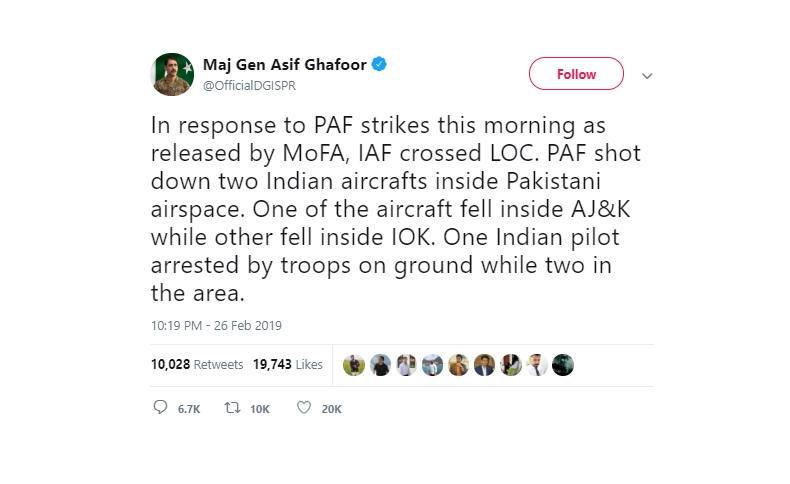Click the reply speech bubble icon
The image size is (790, 484).
161,408
